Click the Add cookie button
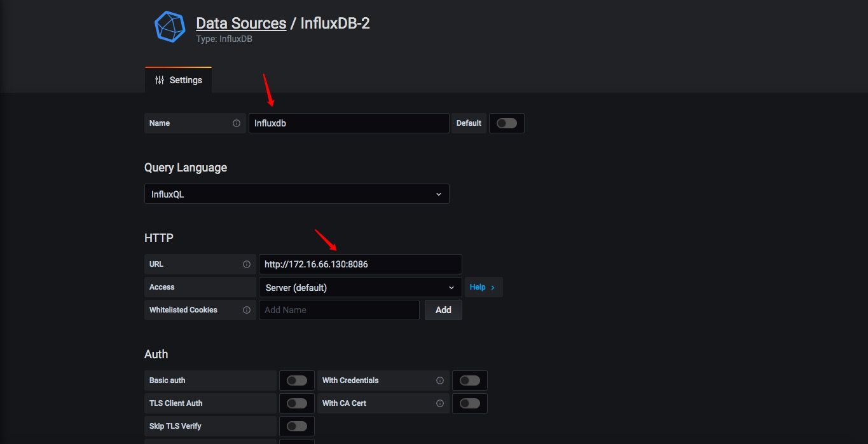Viewport: 868px width, 444px height. 443,310
